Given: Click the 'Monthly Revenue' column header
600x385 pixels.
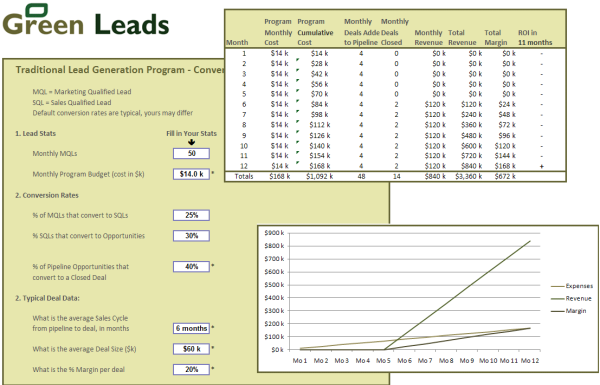Looking at the screenshot, I should [428, 38].
